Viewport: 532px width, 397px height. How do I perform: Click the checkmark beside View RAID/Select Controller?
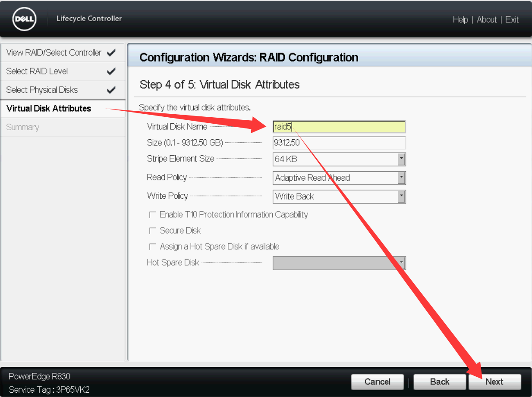pos(111,53)
